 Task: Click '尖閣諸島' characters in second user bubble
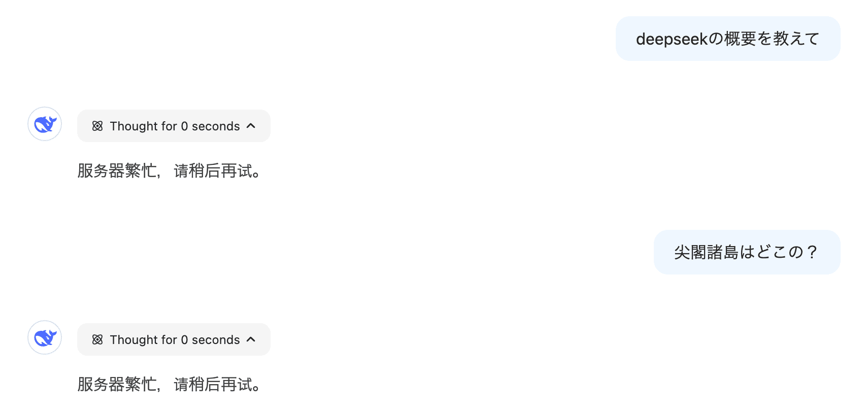click(706, 252)
